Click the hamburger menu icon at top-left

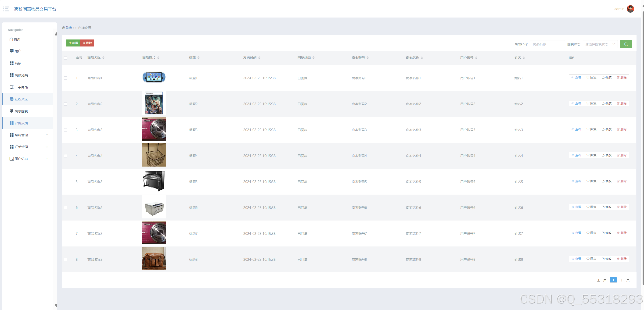coord(6,9)
